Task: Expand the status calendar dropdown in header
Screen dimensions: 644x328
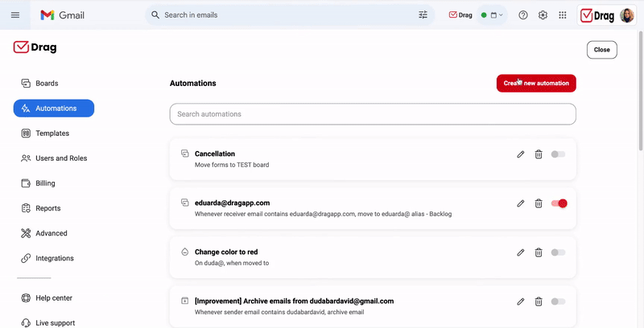Action: click(x=497, y=15)
